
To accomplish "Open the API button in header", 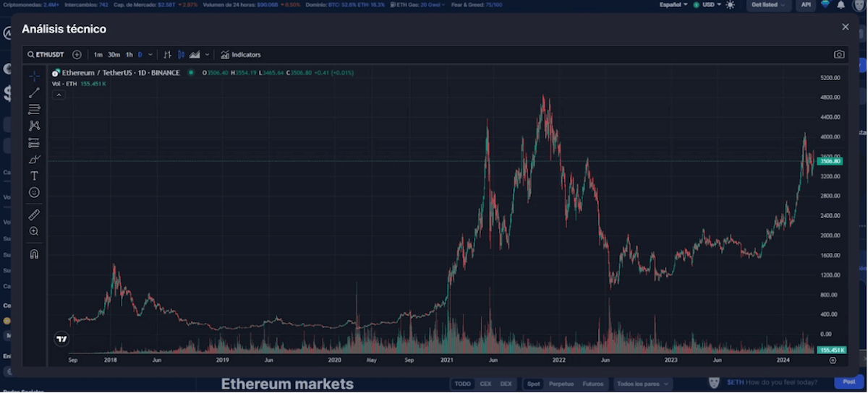I will (x=807, y=5).
